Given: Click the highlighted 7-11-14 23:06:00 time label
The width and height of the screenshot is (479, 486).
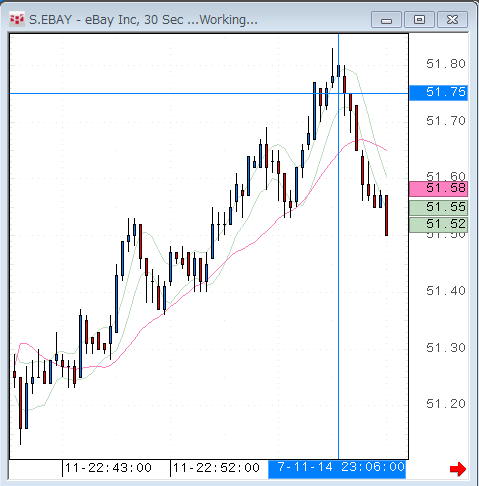Looking at the screenshot, I should click(337, 468).
